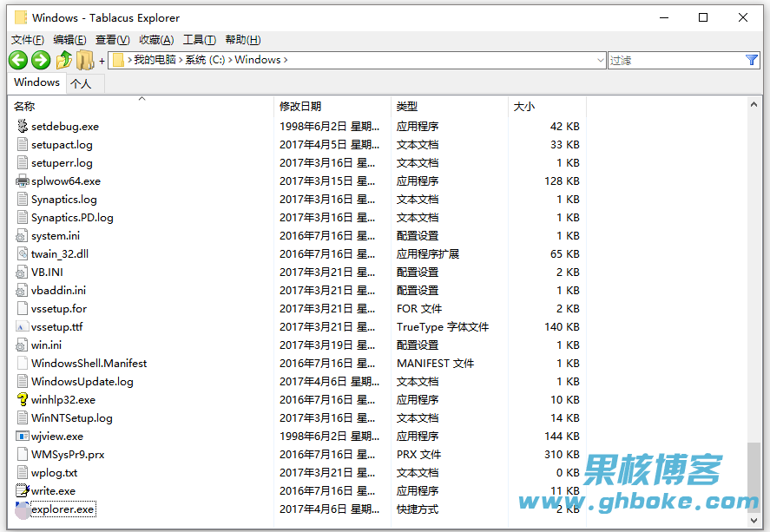Open the 查看(V) menu
This screenshot has height=532, width=770.
[x=113, y=40]
